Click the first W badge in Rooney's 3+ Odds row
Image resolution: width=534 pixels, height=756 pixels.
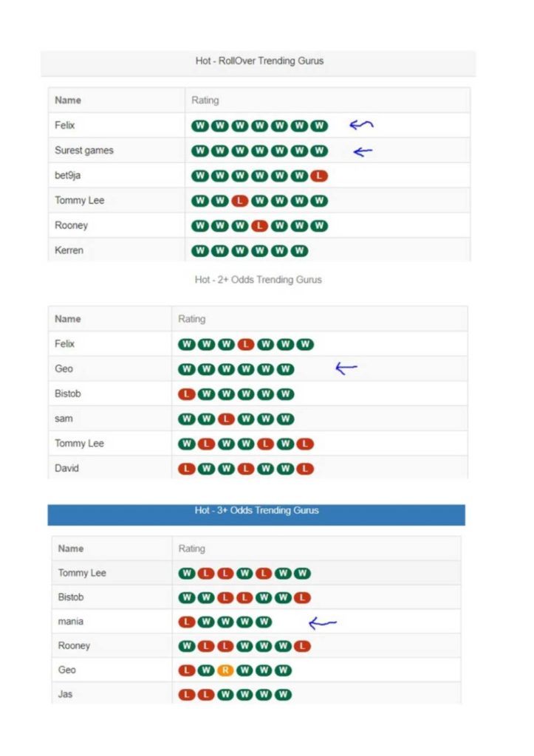187,646
